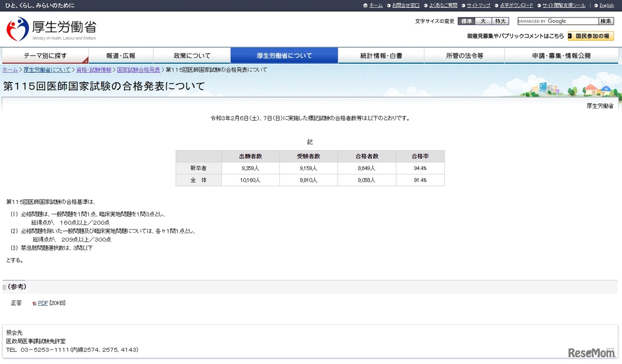Expand the テーマ別に探す dropdown menu
The width and height of the screenshot is (622, 364).
45,56
